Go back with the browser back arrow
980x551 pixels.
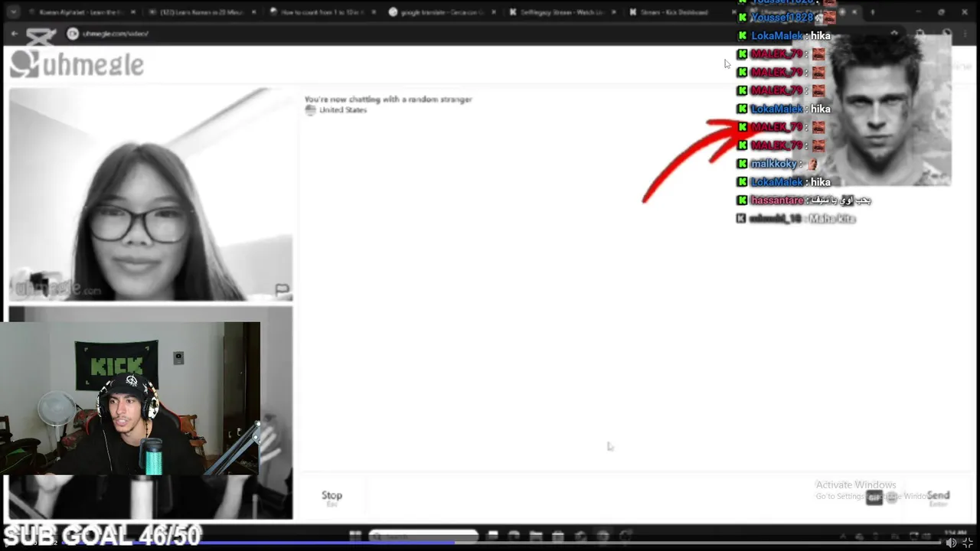click(15, 34)
